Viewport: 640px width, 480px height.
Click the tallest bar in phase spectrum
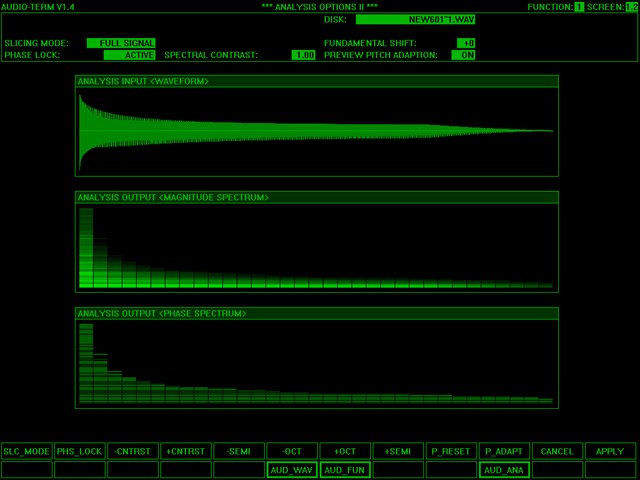pos(86,363)
